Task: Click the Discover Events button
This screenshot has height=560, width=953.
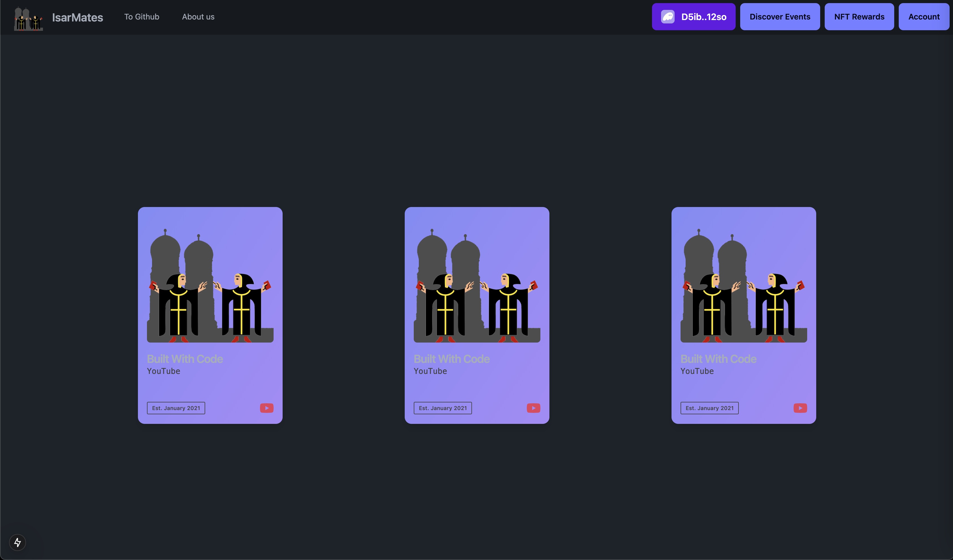Action: pos(780,17)
